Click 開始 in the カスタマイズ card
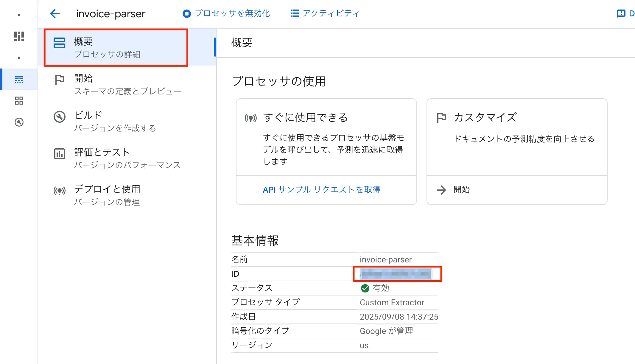 pos(461,190)
